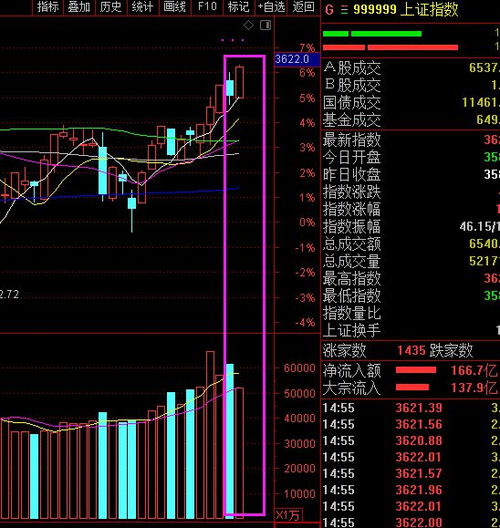500x528 pixels.
Task: Click the green bar under the index title
Action: (x=372, y=34)
